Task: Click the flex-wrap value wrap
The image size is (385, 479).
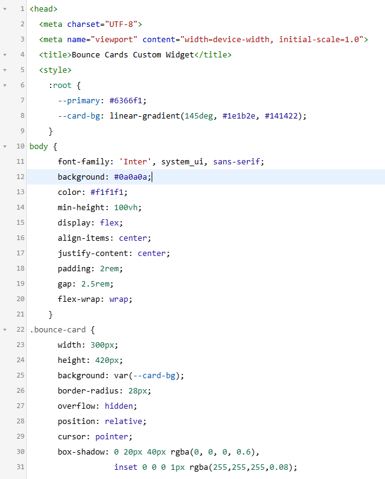Action: pos(119,299)
